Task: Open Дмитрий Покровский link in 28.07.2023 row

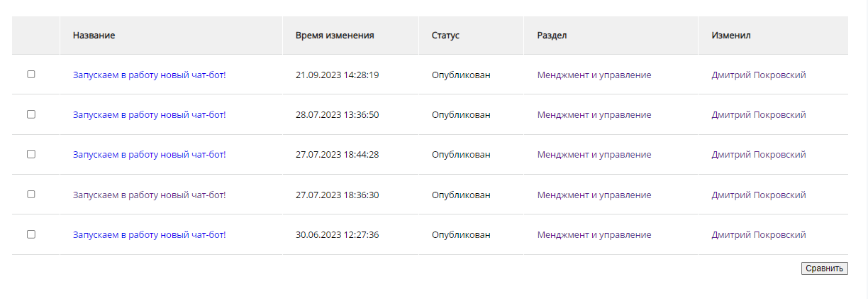Action: point(759,114)
